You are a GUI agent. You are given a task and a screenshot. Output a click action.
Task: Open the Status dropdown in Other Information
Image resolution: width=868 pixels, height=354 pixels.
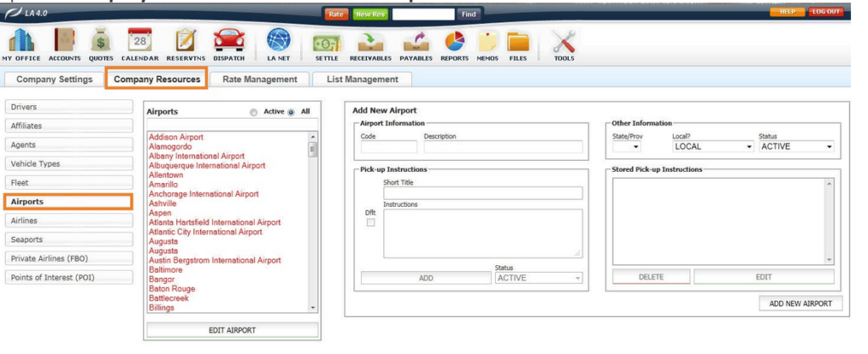click(x=795, y=147)
